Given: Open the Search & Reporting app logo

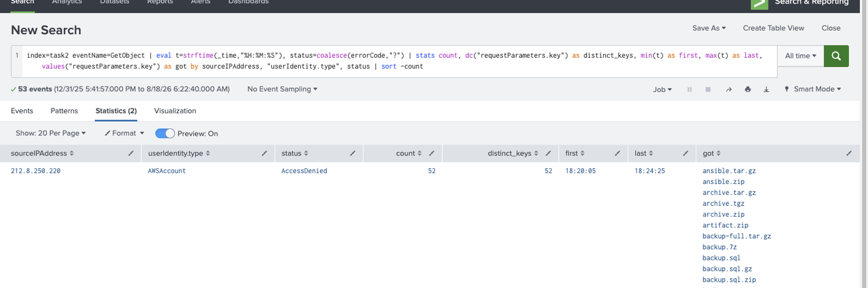Looking at the screenshot, I should tap(759, 3).
